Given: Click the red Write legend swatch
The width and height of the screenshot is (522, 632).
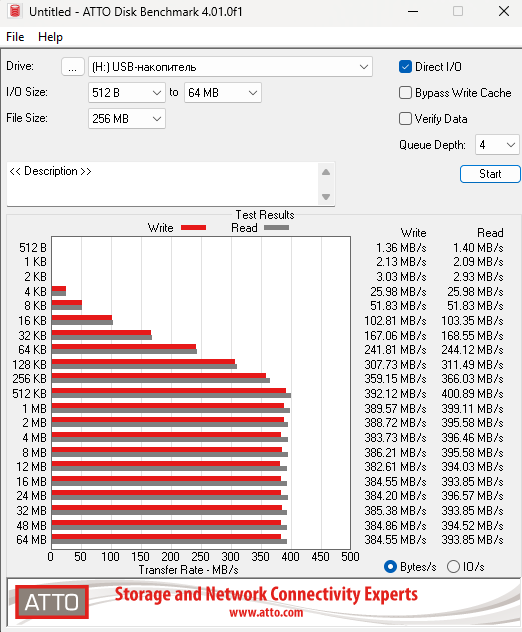Looking at the screenshot, I should [193, 228].
